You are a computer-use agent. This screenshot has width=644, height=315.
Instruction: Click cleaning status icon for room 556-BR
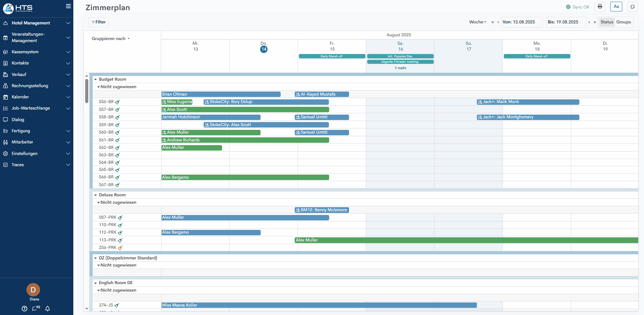[x=117, y=102]
